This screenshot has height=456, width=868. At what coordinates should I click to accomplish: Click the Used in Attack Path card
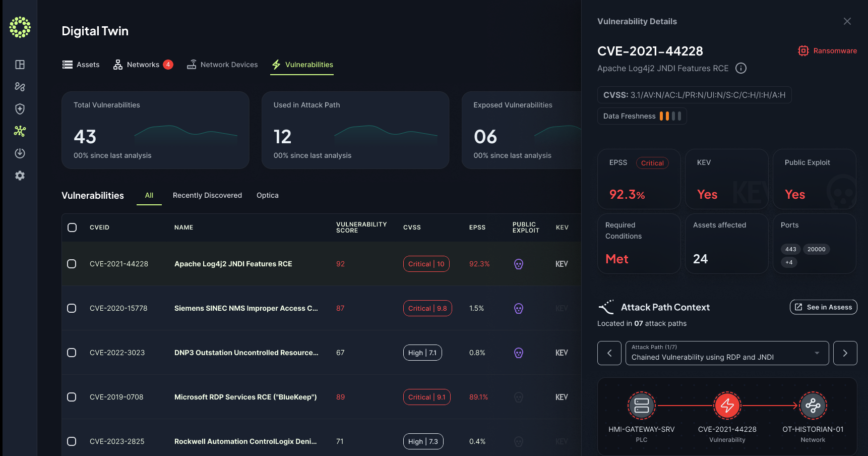click(355, 130)
